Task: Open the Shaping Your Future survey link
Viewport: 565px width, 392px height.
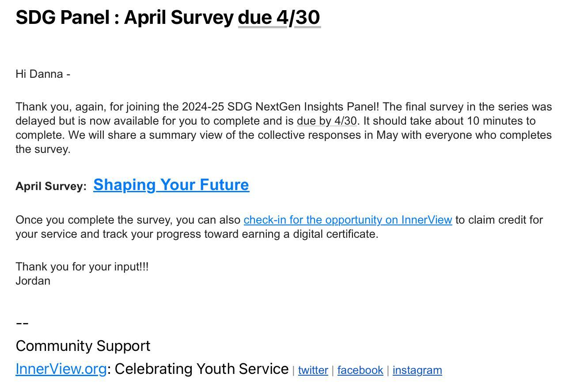Action: tap(171, 185)
